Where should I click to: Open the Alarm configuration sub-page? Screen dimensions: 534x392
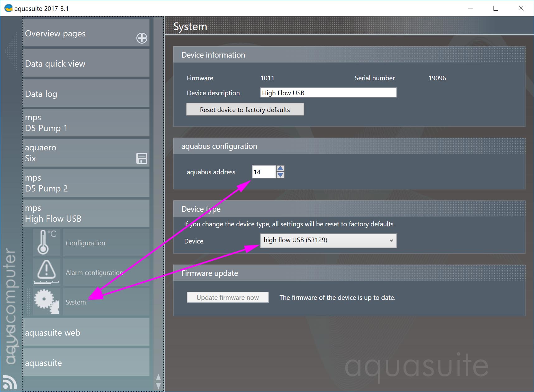[x=106, y=272]
